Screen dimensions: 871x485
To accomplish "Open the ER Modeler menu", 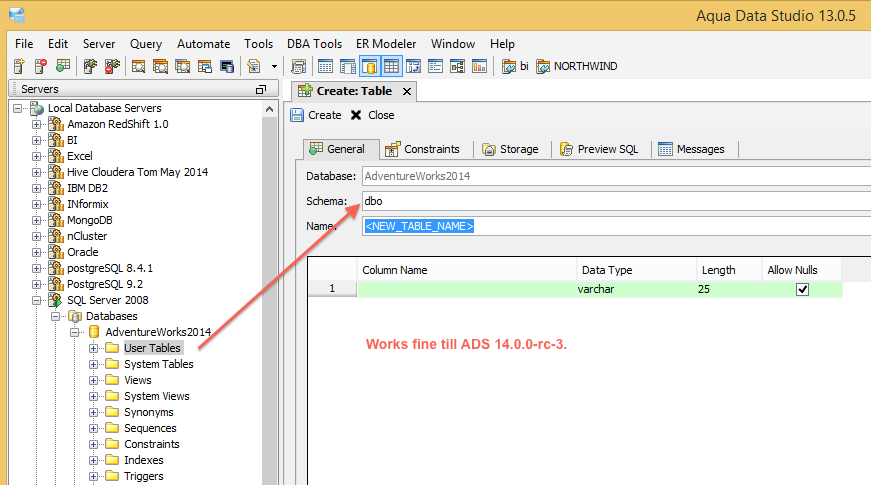I will (386, 44).
